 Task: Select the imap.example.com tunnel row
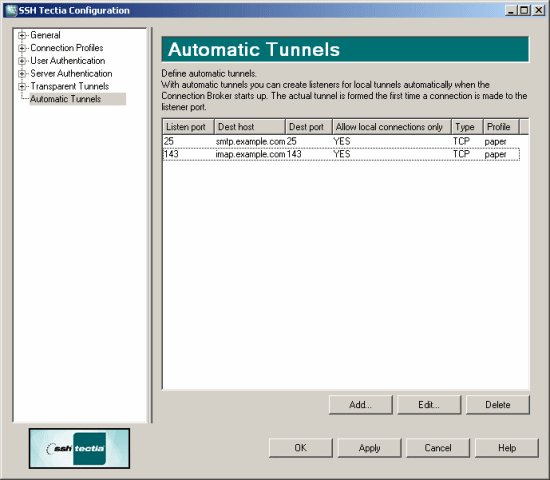click(341, 154)
